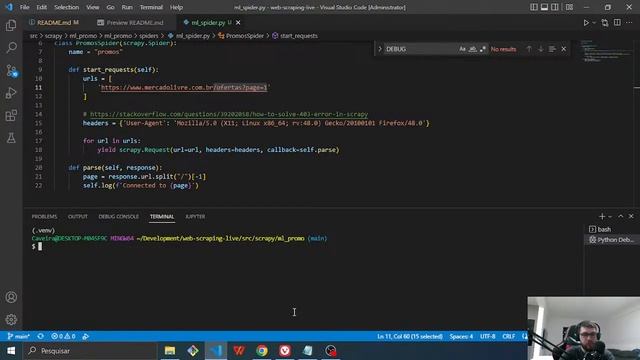Screen dimensions: 640x360
Task: Close the bottom panel
Action: coord(631,216)
